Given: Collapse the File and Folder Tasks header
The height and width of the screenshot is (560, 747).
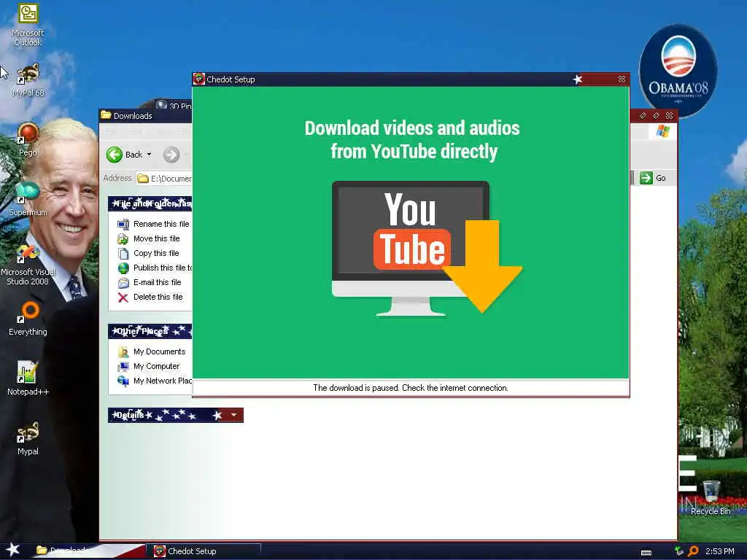Looking at the screenshot, I should pyautogui.click(x=150, y=203).
